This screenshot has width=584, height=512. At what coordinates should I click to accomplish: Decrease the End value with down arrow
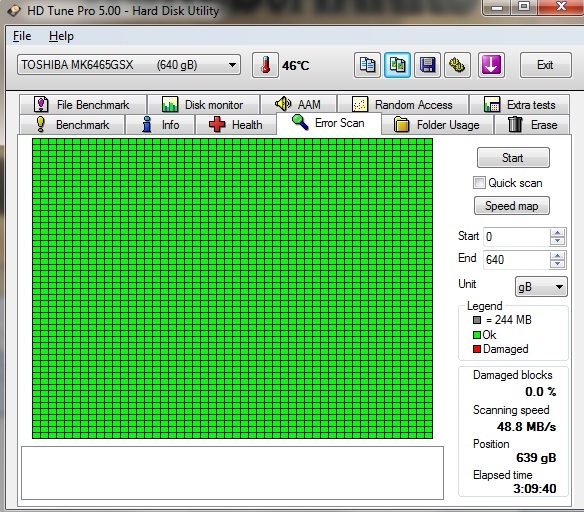558,264
